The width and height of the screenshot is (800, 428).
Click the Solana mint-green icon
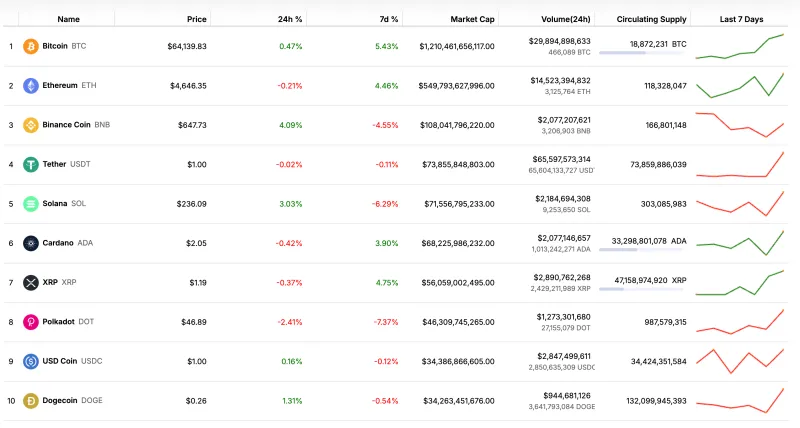[31, 204]
